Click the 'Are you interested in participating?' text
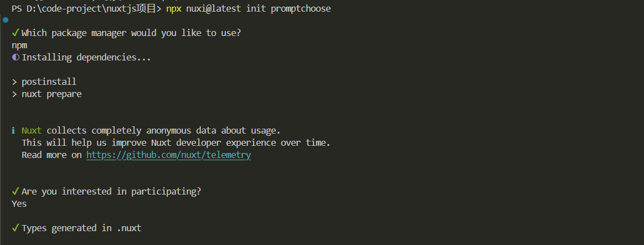 point(111,191)
